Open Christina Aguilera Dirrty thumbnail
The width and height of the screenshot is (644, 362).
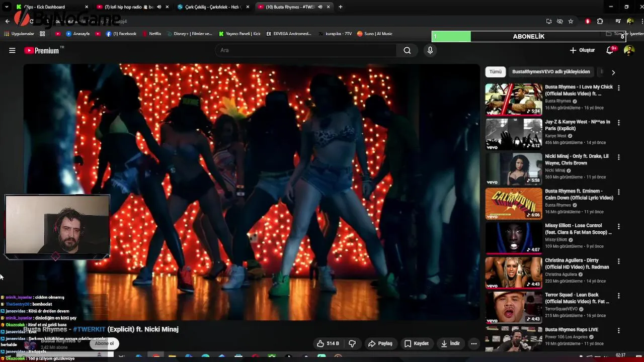pos(514,273)
